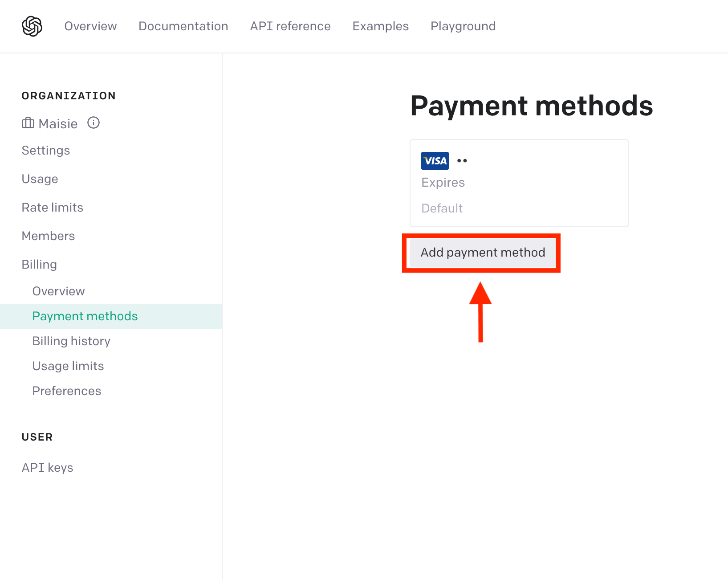The image size is (728, 580).
Task: Click Add payment method
Action: click(x=482, y=253)
